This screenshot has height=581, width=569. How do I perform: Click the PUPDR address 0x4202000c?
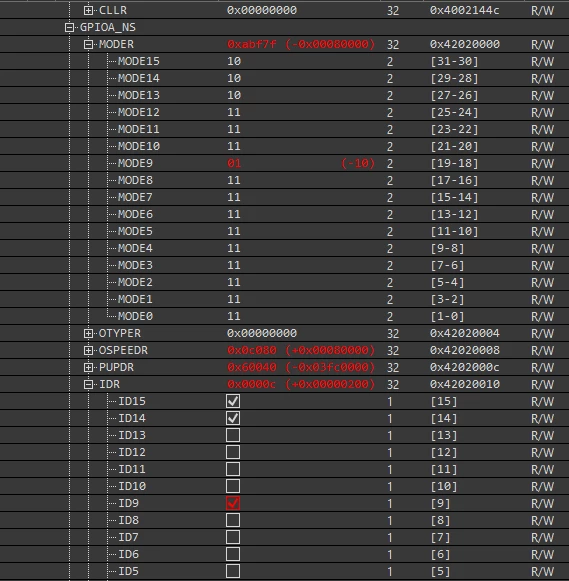[465, 368]
